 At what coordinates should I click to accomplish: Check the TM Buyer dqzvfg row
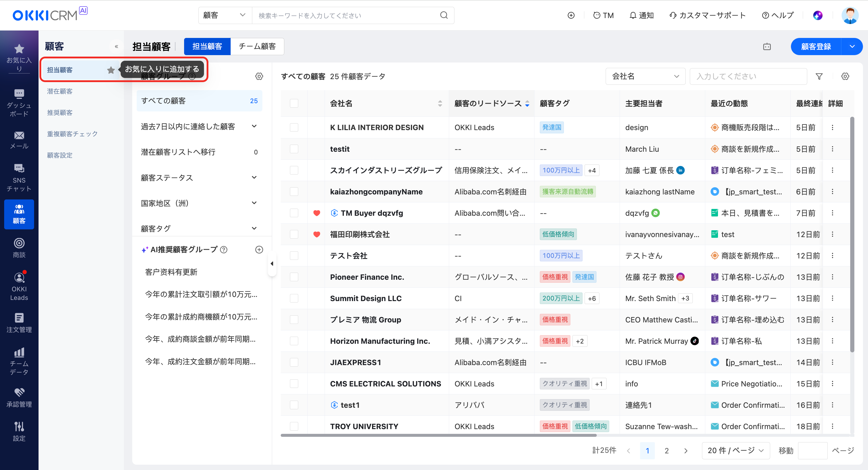pos(294,212)
